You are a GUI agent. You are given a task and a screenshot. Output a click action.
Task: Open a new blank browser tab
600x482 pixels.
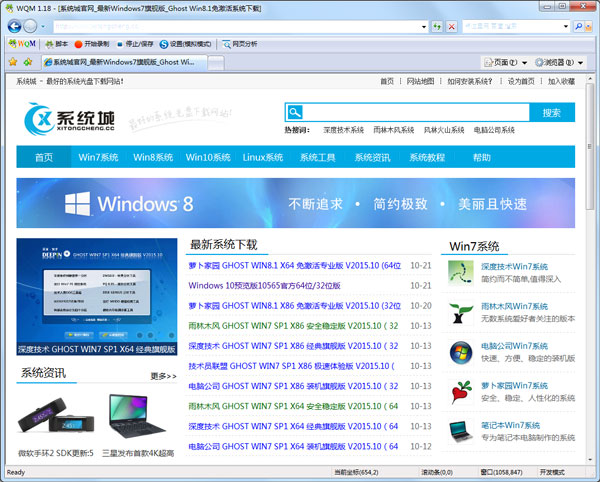click(216, 63)
